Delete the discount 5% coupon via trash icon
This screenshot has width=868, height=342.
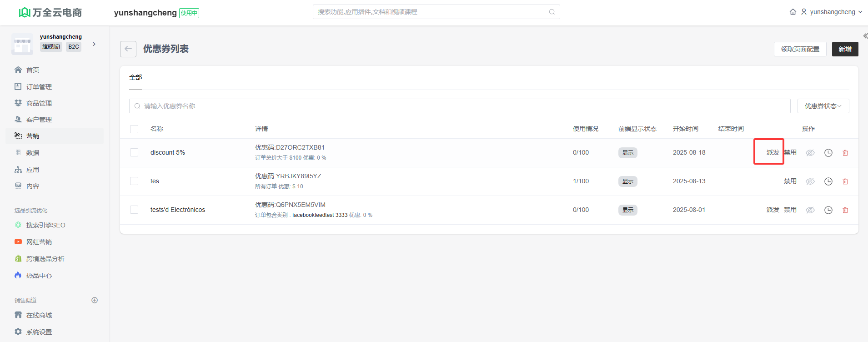845,153
